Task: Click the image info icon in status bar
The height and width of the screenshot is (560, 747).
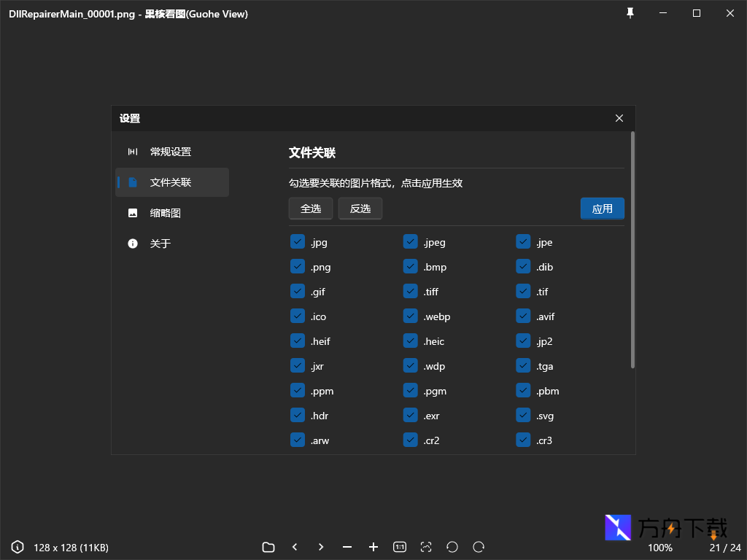Action: [x=18, y=547]
